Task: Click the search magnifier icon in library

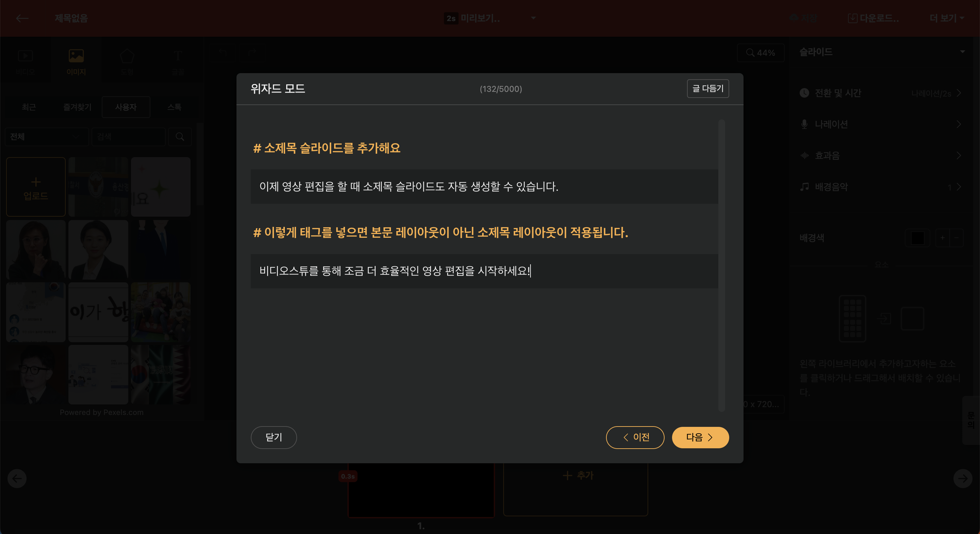Action: pyautogui.click(x=180, y=136)
